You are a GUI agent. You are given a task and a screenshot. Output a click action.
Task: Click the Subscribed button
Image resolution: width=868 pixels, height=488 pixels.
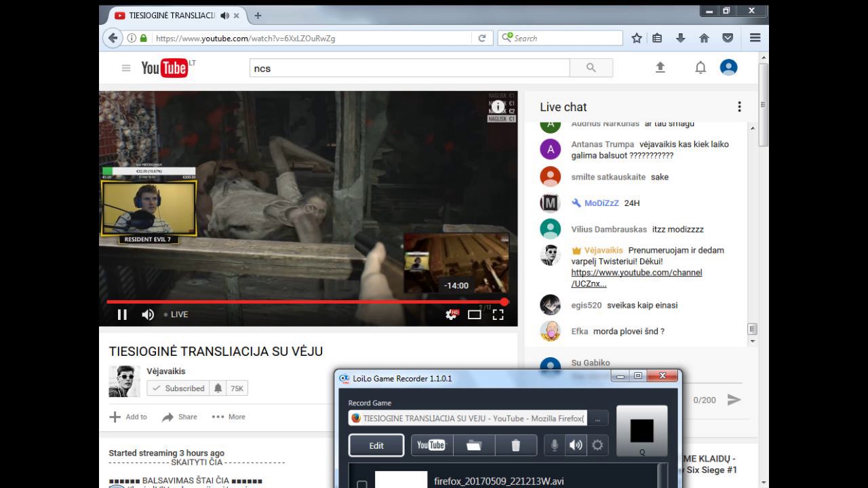coord(178,388)
